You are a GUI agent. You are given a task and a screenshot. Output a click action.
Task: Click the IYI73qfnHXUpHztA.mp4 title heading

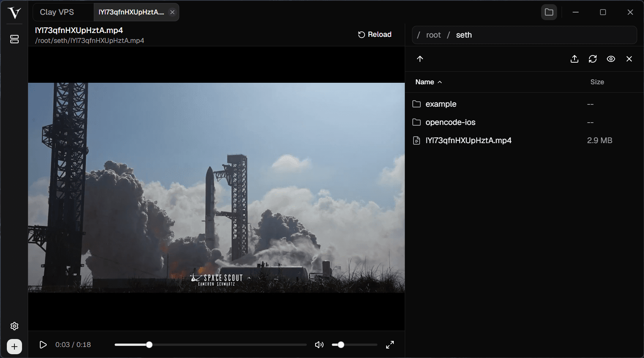pyautogui.click(x=79, y=30)
